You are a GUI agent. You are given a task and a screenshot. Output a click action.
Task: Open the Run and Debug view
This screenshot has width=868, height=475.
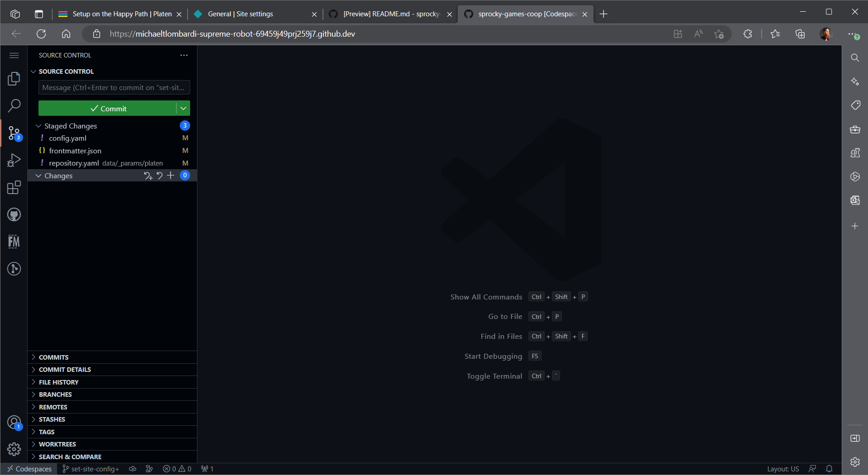(14, 160)
